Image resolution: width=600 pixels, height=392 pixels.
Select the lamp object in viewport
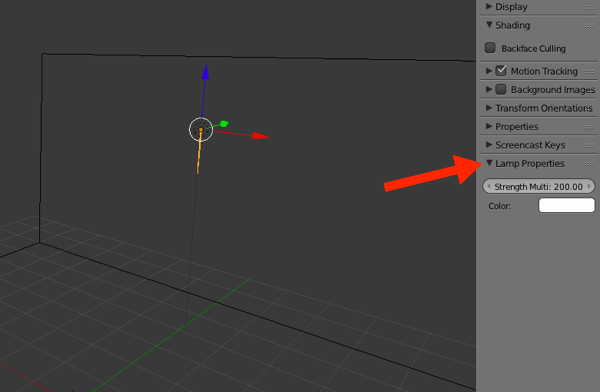point(201,129)
